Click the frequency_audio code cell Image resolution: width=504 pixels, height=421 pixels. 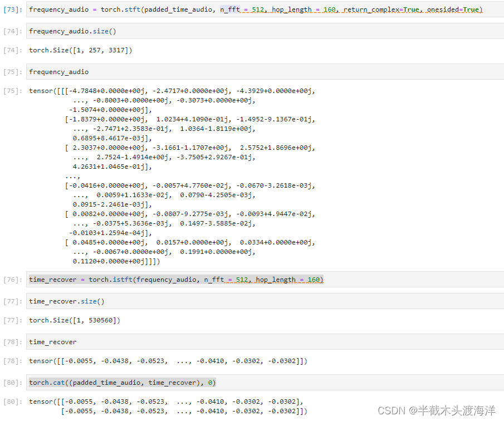tap(265, 72)
